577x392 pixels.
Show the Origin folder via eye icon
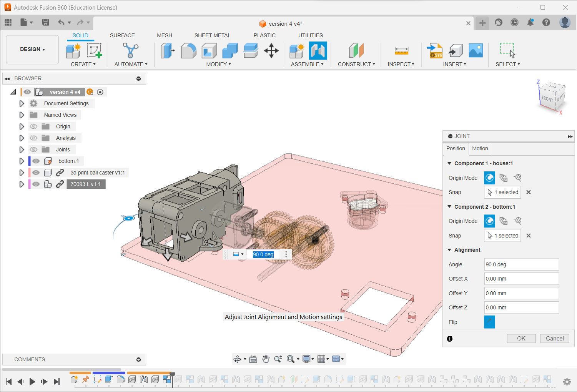(x=34, y=126)
